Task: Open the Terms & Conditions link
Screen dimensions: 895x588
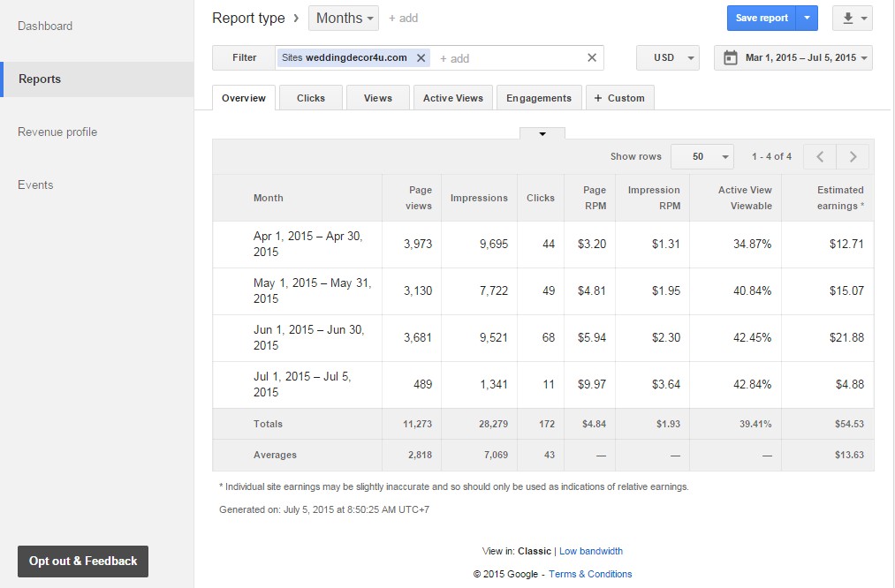Action: click(590, 574)
